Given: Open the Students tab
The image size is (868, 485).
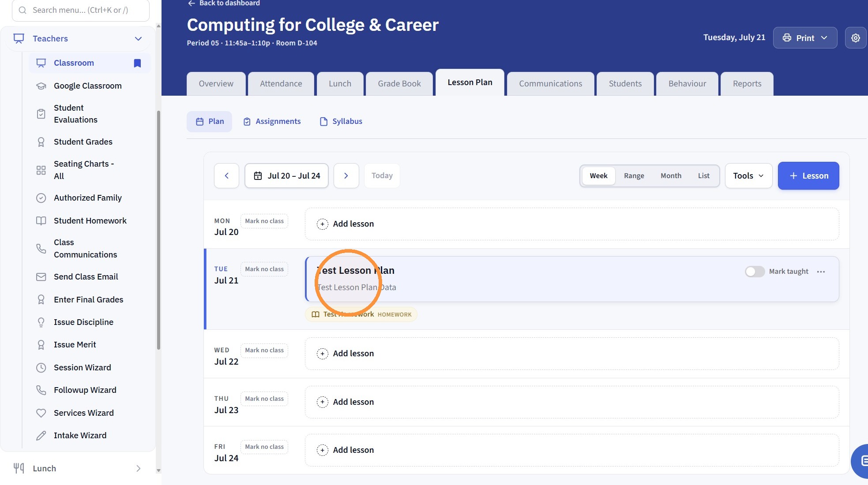Looking at the screenshot, I should (625, 84).
